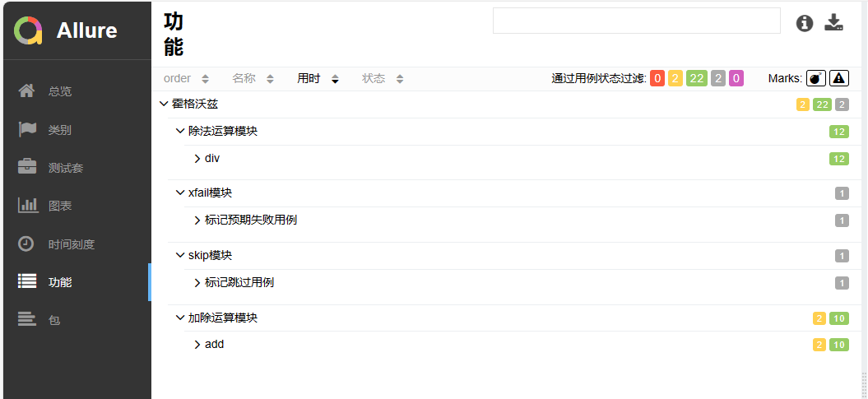Toggle the red failed status filter 0
868x399 pixels.
[657, 79]
